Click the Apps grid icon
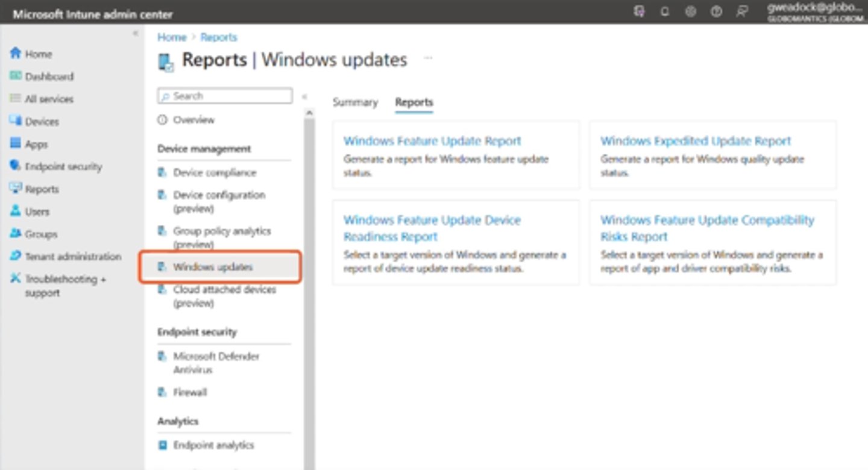Viewport: 868px width, 470px height. click(16, 143)
